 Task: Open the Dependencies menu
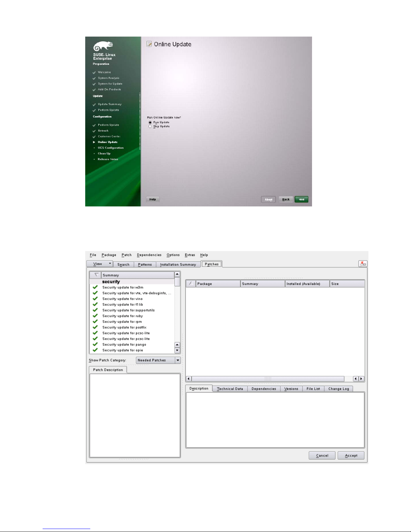tap(149, 255)
